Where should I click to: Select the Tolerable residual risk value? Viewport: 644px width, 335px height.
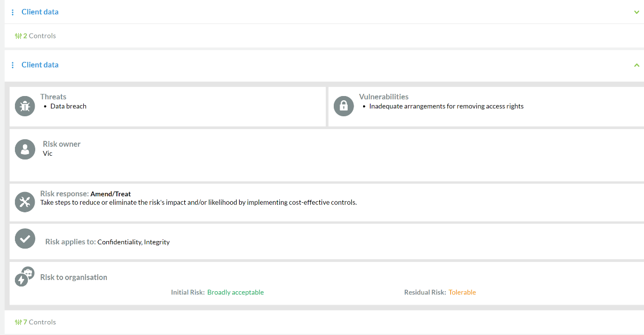click(x=462, y=292)
